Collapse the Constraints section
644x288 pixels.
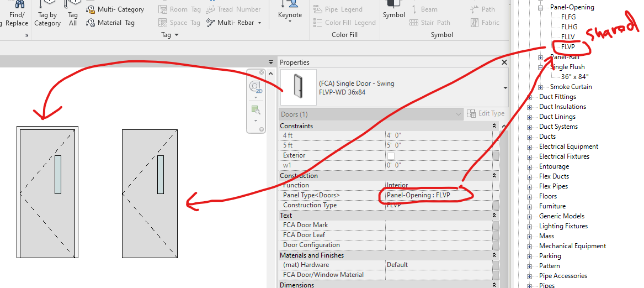click(x=493, y=126)
